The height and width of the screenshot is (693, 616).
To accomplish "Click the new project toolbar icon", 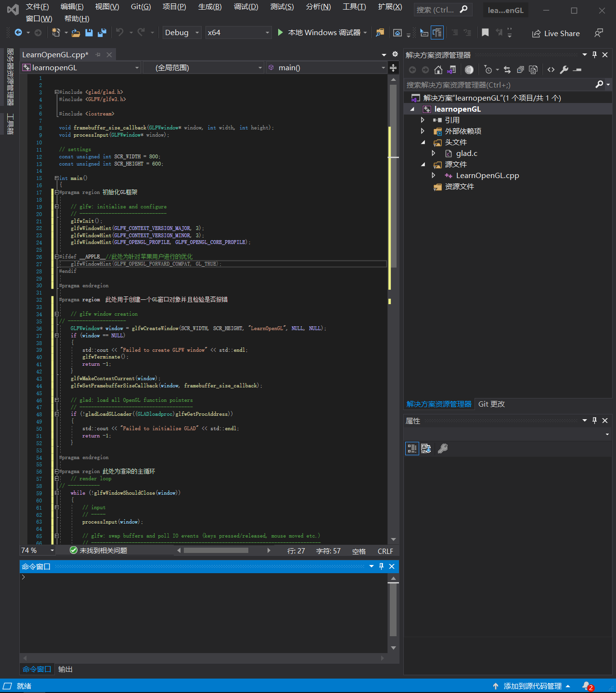I will tap(56, 33).
